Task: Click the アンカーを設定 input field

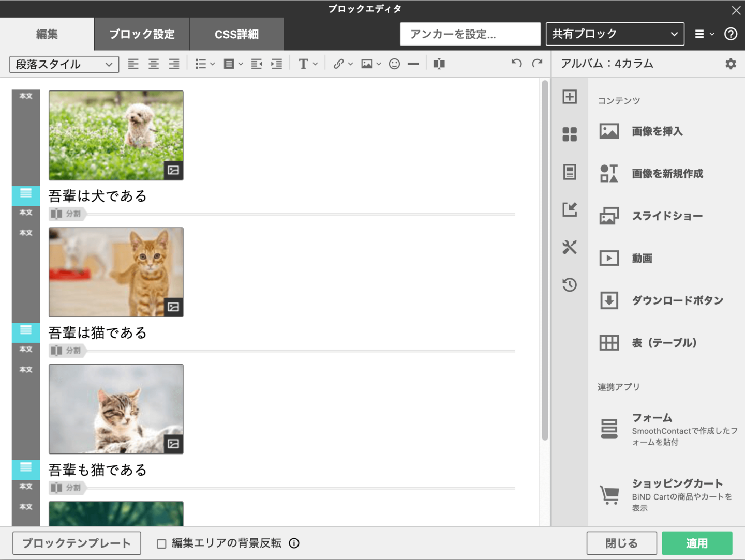Action: 470,34
